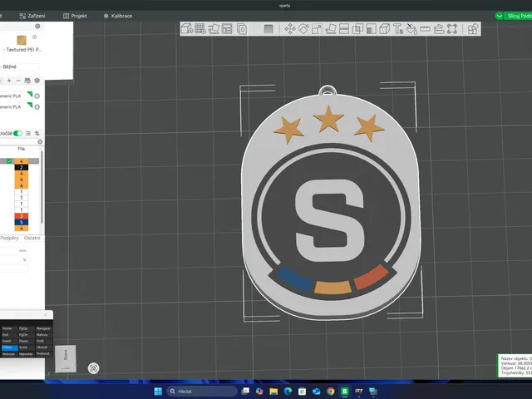Select the Seam painting cube tool
This screenshot has height=399, width=532.
pos(384,29)
